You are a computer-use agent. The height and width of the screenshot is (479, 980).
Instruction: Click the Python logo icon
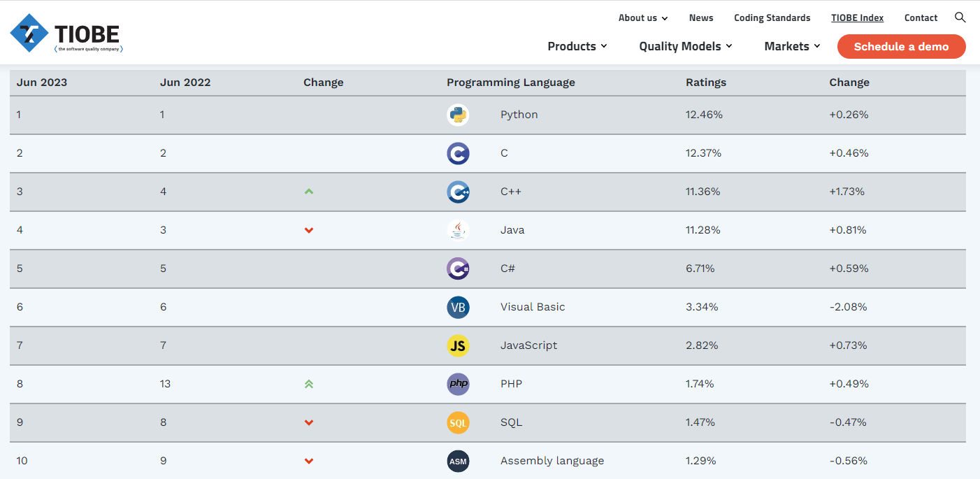458,115
